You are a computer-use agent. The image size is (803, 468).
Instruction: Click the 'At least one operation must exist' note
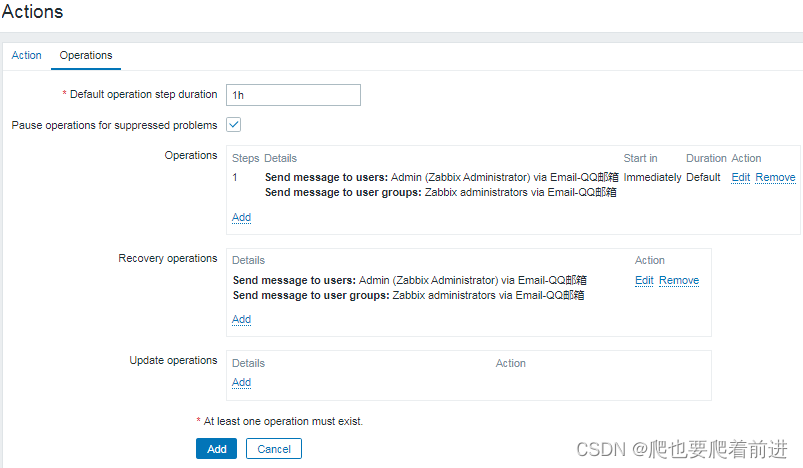[280, 421]
